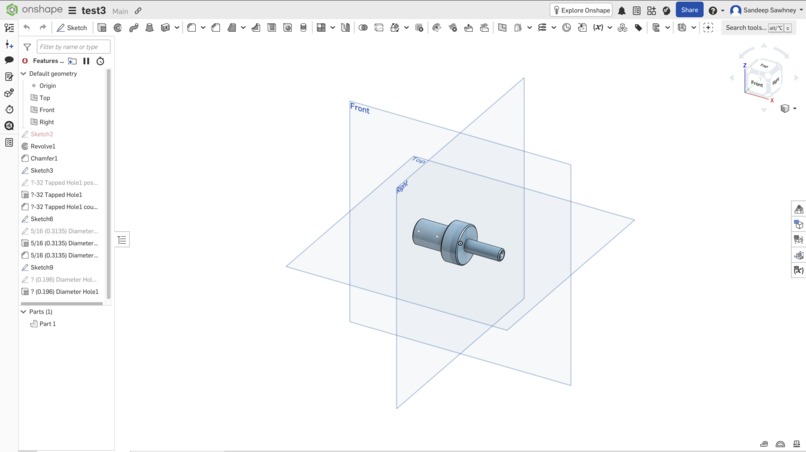Image resolution: width=806 pixels, height=452 pixels.
Task: Open the Transform tool dropdown arrow
Action: tap(406, 28)
